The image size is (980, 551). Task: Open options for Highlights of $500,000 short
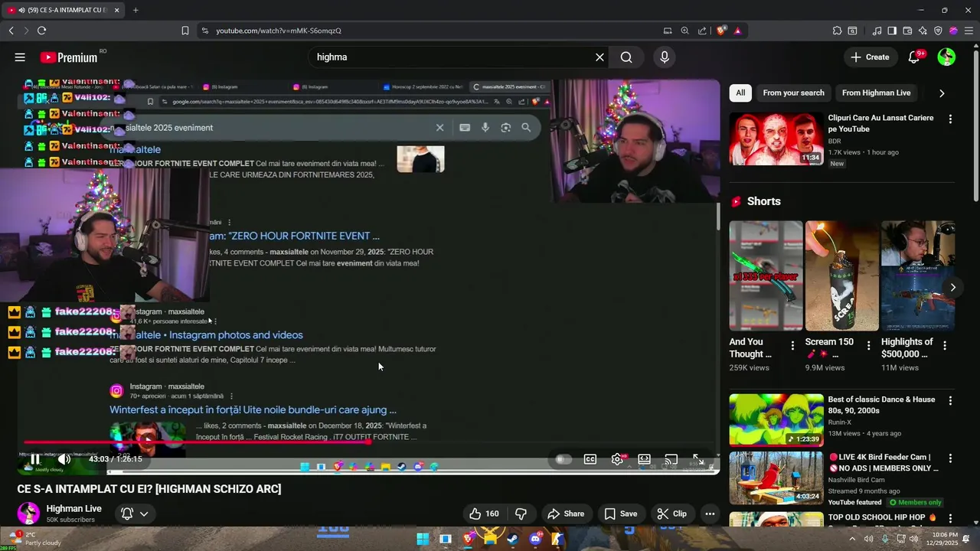[945, 346]
